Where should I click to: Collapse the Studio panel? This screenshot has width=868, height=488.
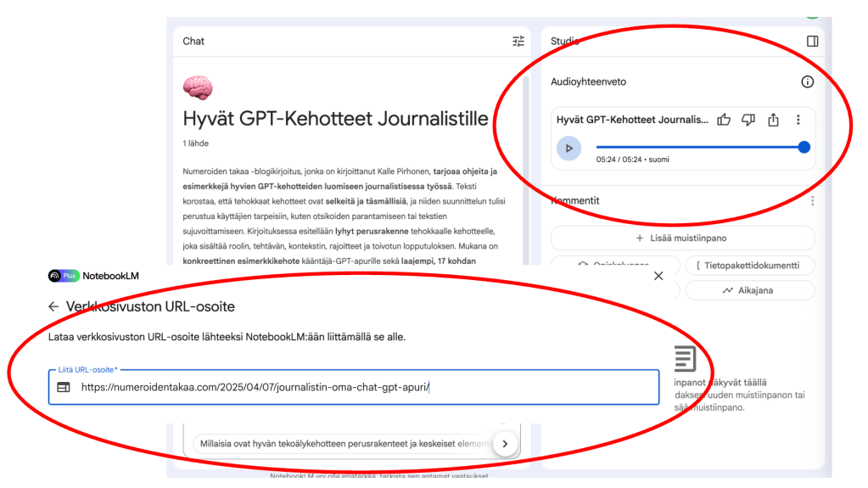click(812, 41)
